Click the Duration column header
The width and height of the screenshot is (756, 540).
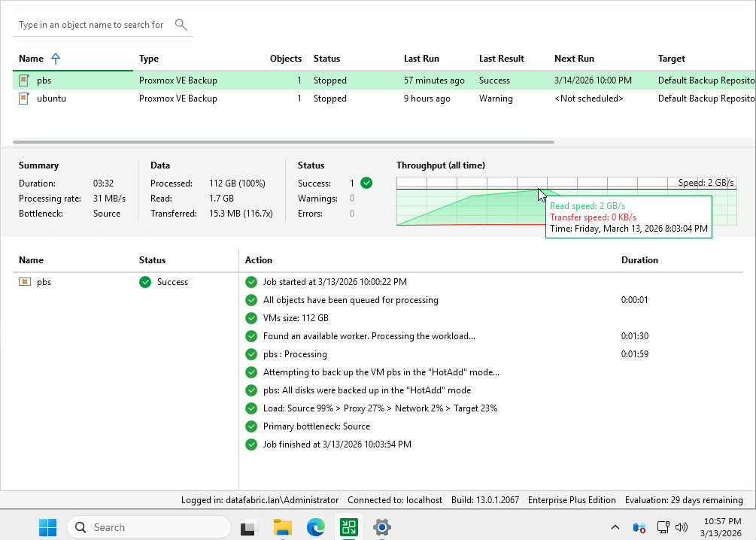[639, 260]
